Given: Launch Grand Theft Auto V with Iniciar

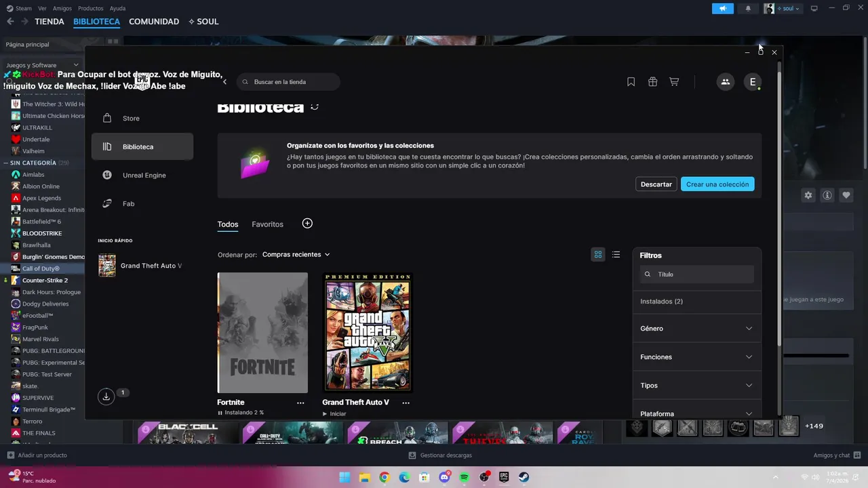Looking at the screenshot, I should pyautogui.click(x=334, y=413).
